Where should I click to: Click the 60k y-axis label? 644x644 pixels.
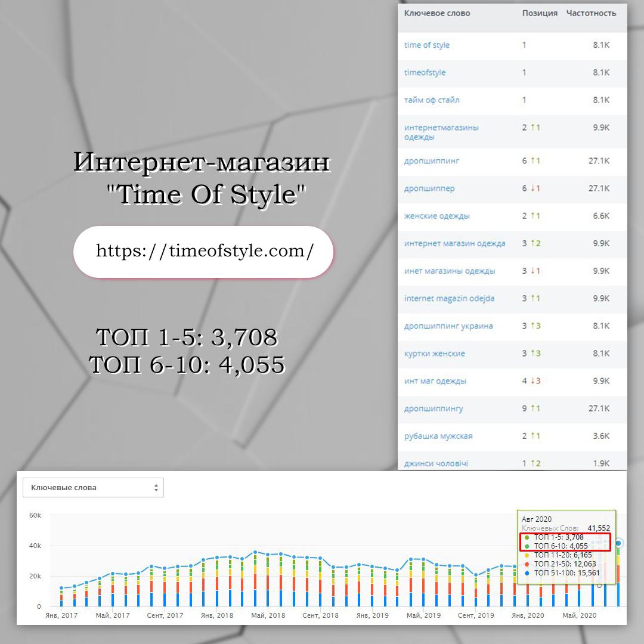(35, 515)
